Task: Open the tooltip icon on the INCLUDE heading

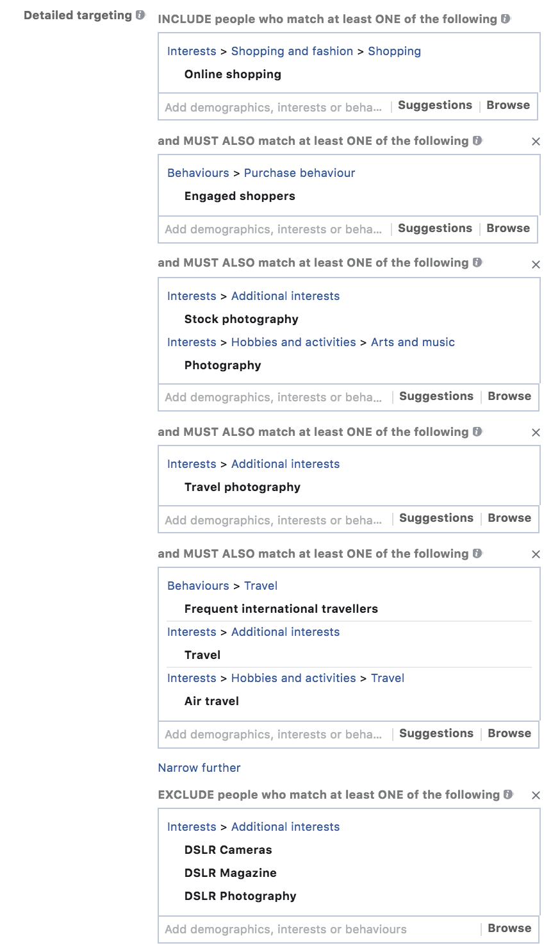Action: 506,19
